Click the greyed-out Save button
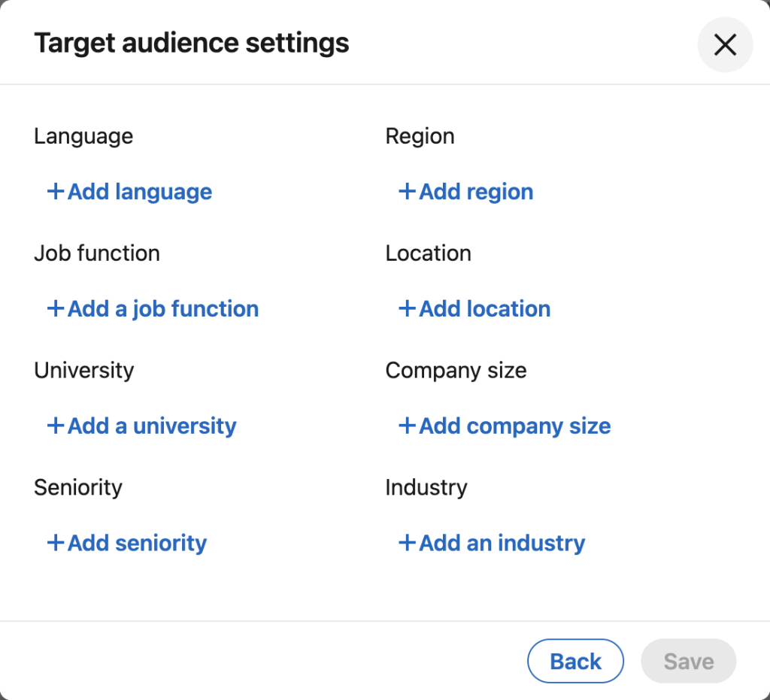This screenshot has height=700, width=770. pos(688,662)
